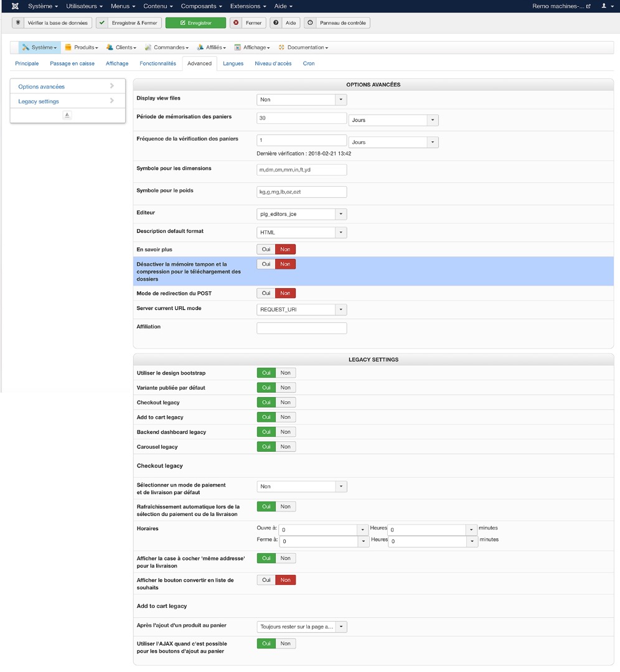This screenshot has height=672, width=620.
Task: Open the Composants top menu
Action: pyautogui.click(x=202, y=6)
